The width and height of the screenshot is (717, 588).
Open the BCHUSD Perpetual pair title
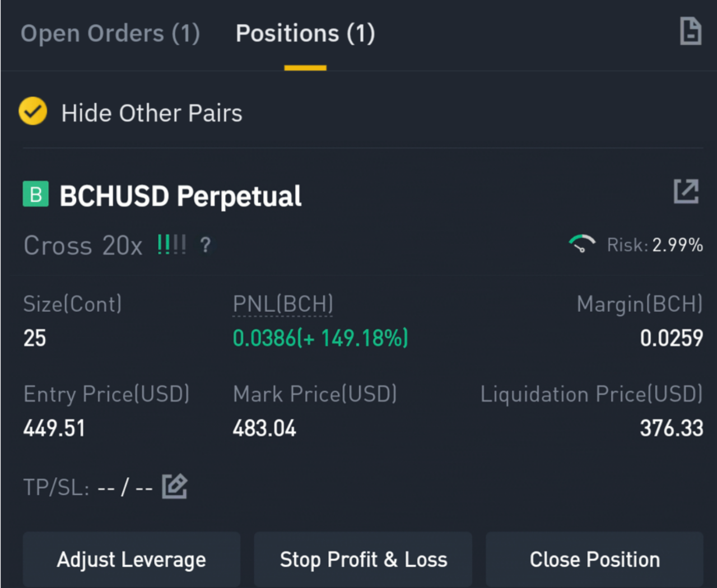coord(180,196)
